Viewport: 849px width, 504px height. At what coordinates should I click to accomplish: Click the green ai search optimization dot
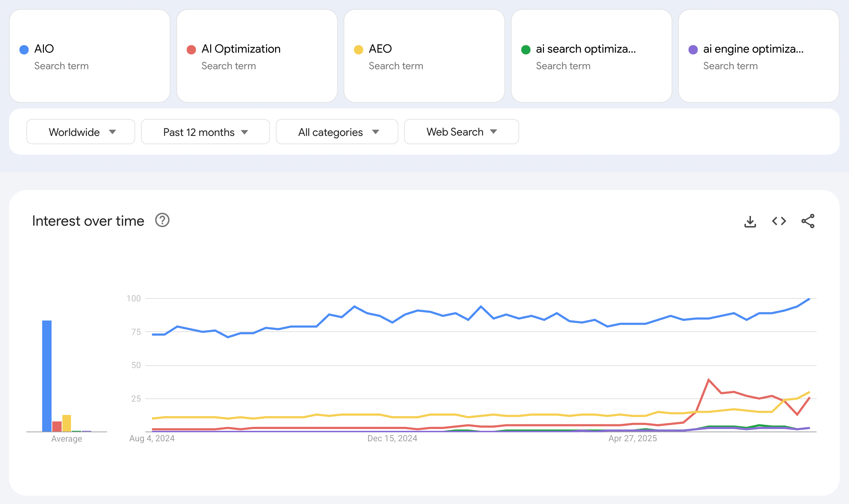[526, 50]
